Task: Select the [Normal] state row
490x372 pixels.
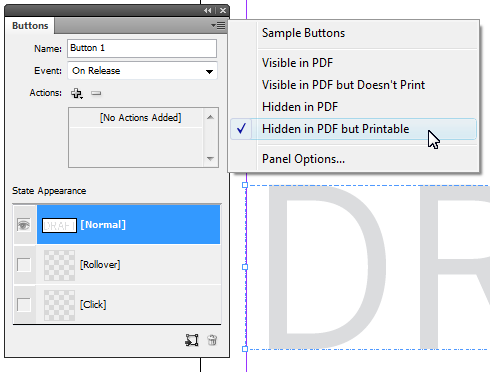Action: [x=128, y=225]
